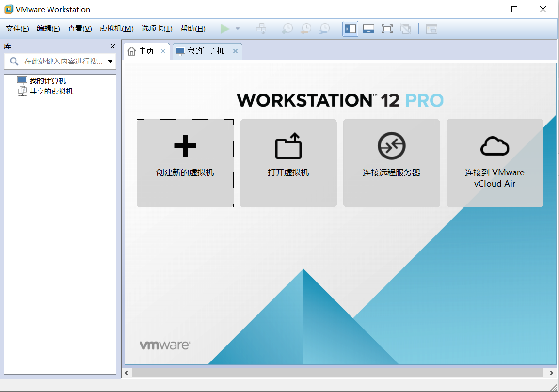559x392 pixels.
Task: Open the 编辑(E) menu
Action: click(48, 29)
